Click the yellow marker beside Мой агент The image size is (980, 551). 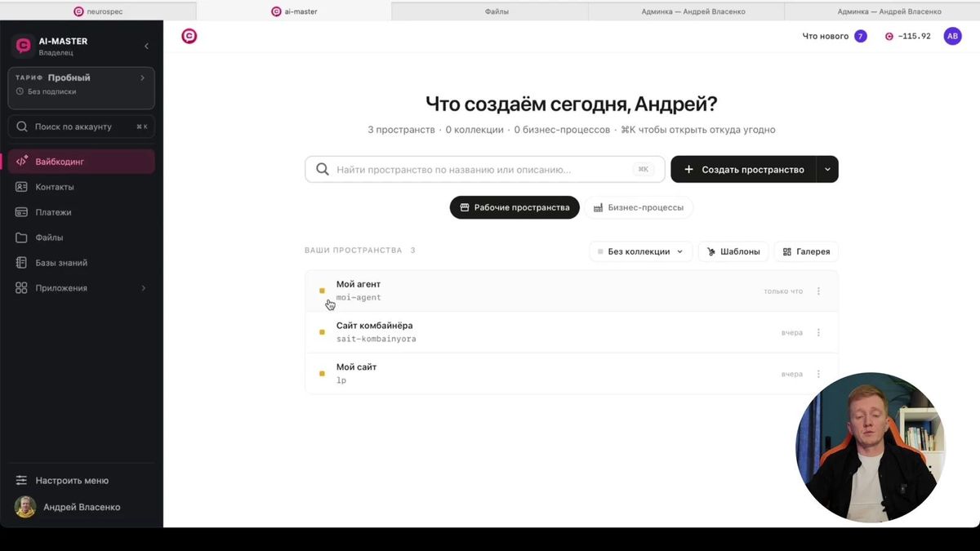pyautogui.click(x=322, y=291)
